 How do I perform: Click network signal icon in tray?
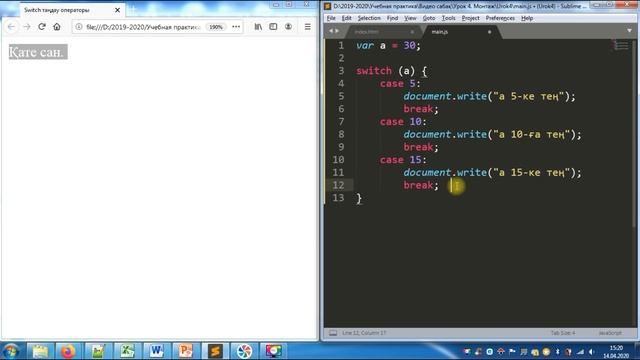(580, 351)
